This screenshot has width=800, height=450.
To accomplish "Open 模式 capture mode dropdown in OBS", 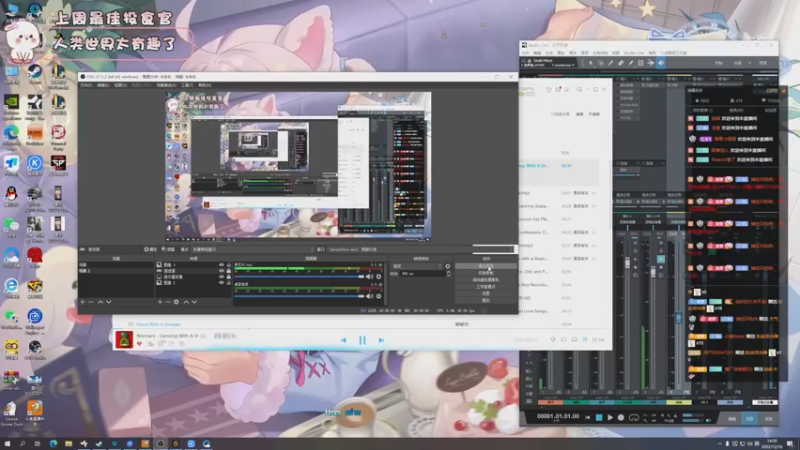I will pos(253,249).
